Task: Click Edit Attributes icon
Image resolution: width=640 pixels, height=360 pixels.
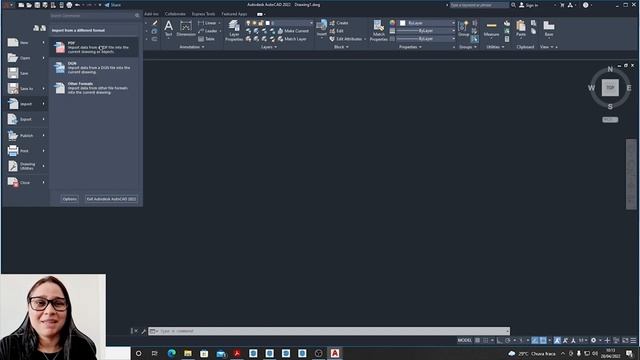Action: (332, 39)
